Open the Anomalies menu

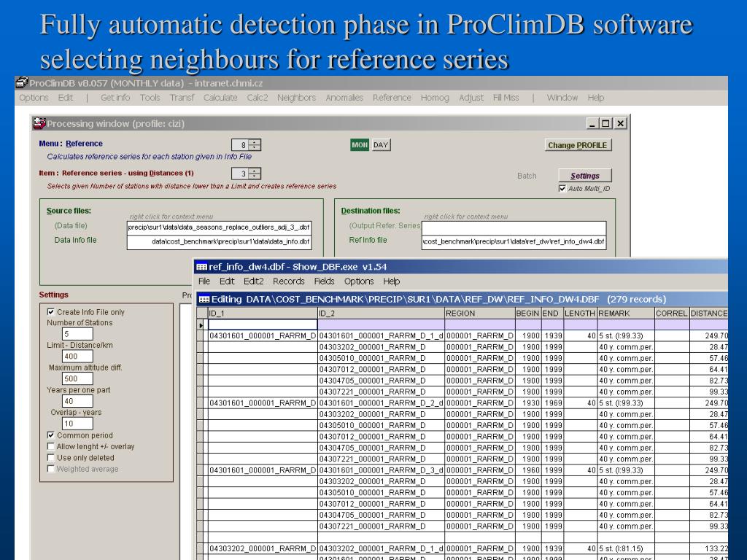pyautogui.click(x=344, y=98)
